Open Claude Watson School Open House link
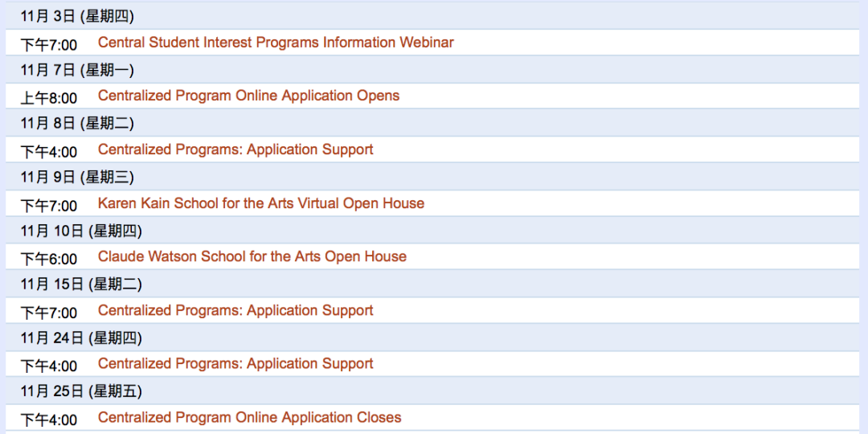 [252, 257]
